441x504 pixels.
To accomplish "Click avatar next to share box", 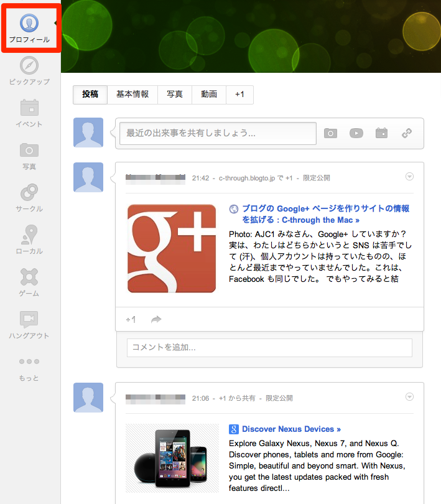I will point(88,133).
